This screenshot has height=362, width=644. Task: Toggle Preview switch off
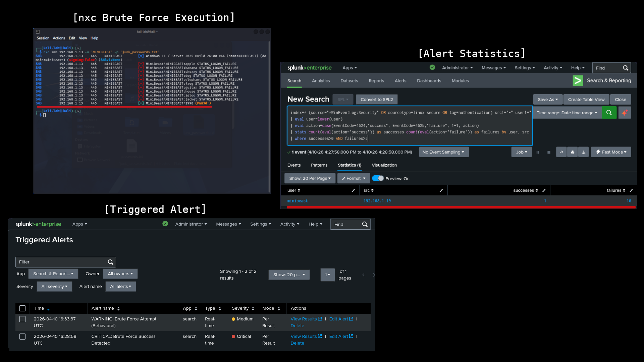click(378, 178)
